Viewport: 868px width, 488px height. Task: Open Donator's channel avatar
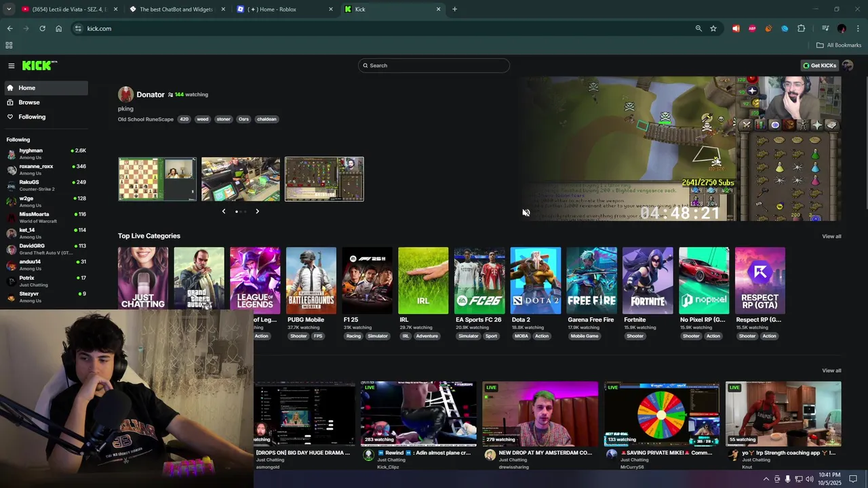(x=125, y=94)
